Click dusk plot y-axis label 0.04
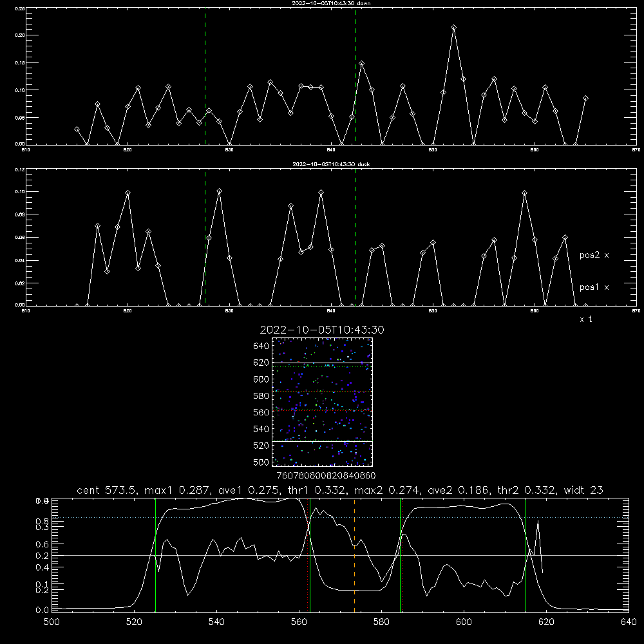644x644 pixels. point(20,260)
